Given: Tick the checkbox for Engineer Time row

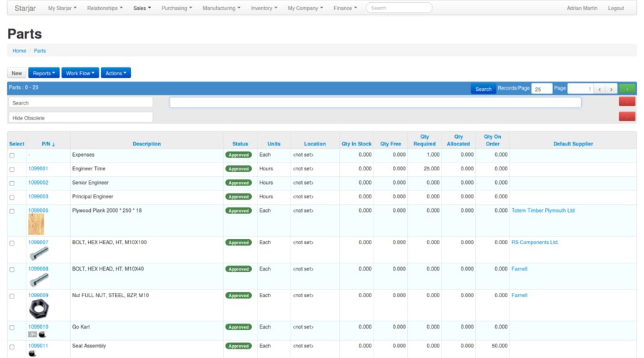Looking at the screenshot, I should [x=12, y=169].
